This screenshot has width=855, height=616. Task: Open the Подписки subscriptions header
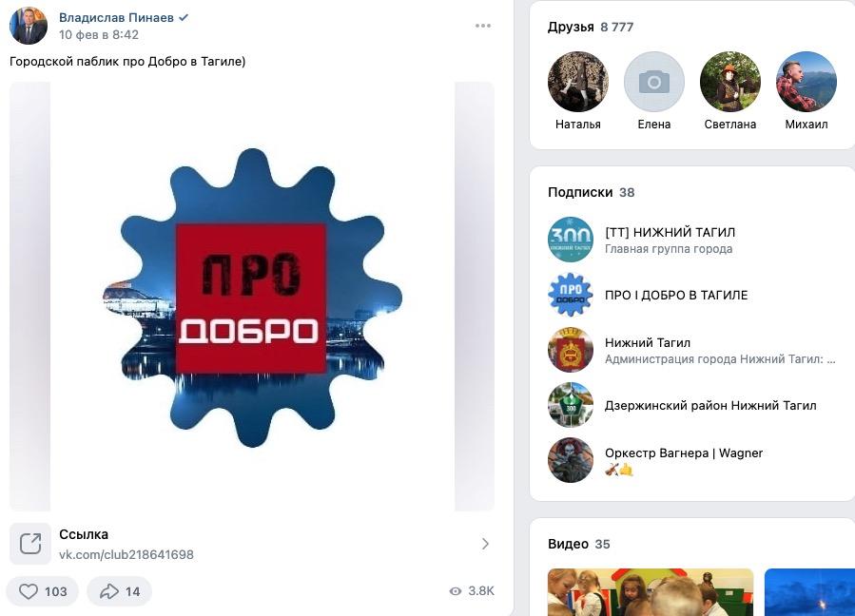point(580,192)
